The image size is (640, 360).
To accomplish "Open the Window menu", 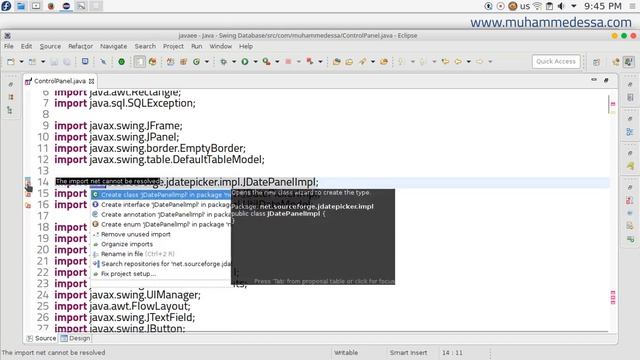I will pyautogui.click(x=220, y=47).
